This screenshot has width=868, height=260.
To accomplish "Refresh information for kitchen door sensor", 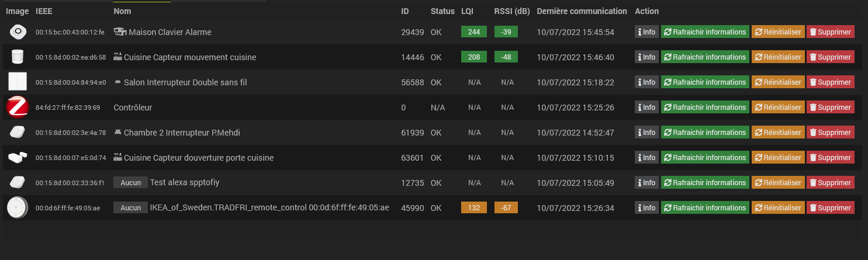I will [705, 158].
